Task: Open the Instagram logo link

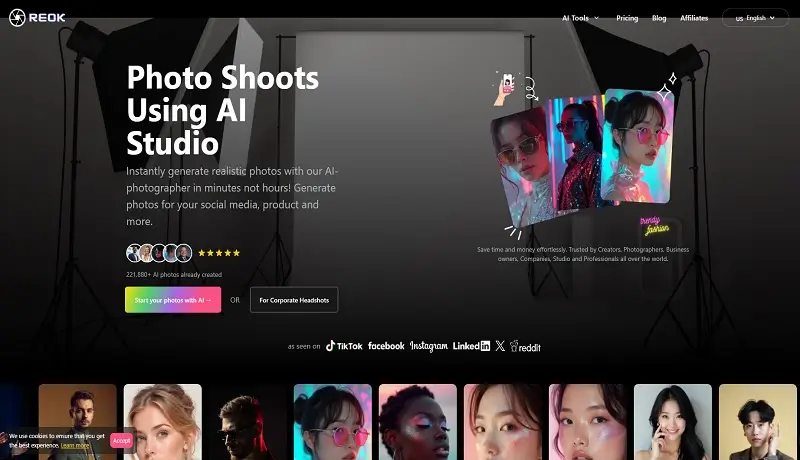Action: pyautogui.click(x=428, y=346)
